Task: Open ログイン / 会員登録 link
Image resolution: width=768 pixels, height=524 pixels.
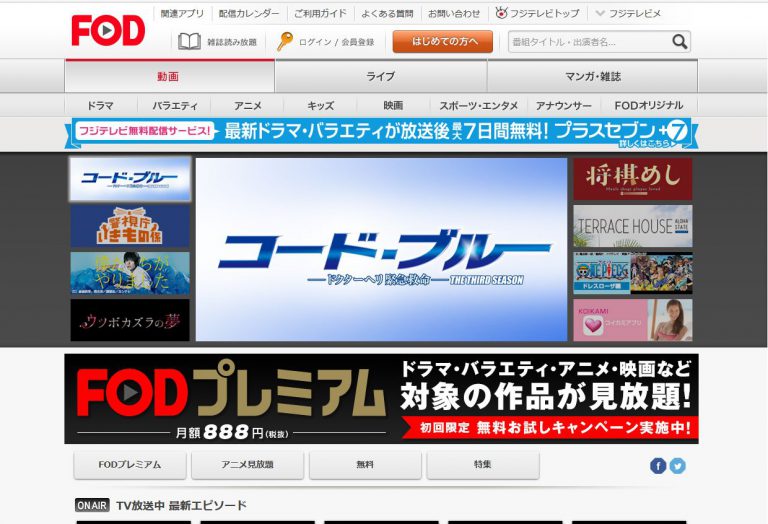Action: coord(336,42)
